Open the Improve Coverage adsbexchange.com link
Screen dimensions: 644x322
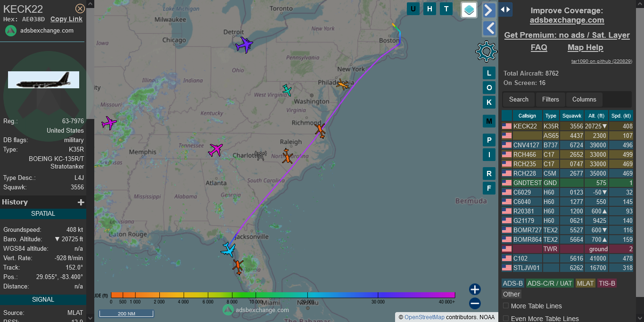[567, 20]
